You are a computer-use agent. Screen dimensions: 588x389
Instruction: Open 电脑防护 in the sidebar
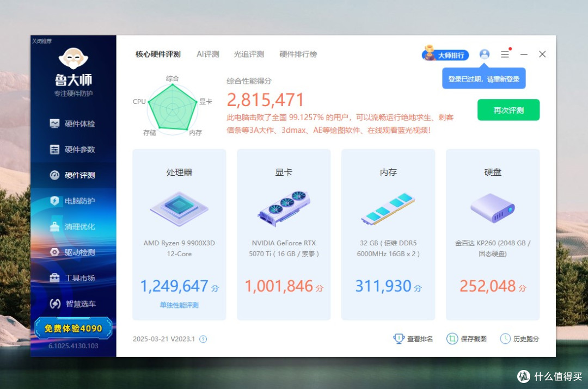tap(73, 201)
